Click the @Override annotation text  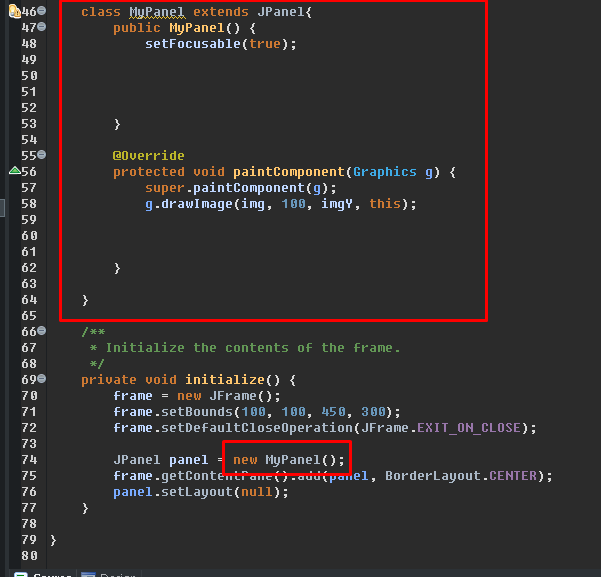pyautogui.click(x=149, y=156)
